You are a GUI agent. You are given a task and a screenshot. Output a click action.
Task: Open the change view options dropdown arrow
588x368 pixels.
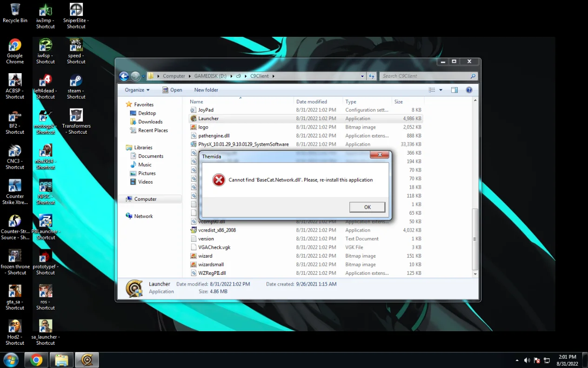[441, 90]
